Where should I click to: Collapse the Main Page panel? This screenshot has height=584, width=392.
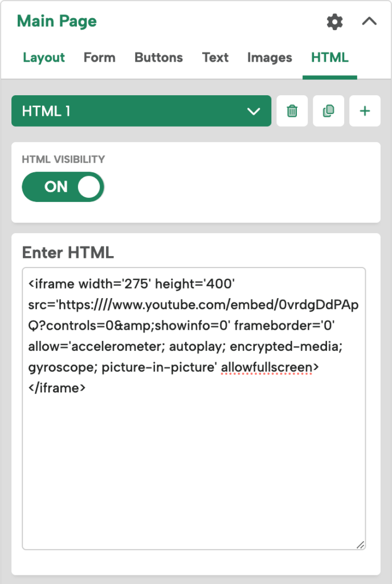(369, 22)
